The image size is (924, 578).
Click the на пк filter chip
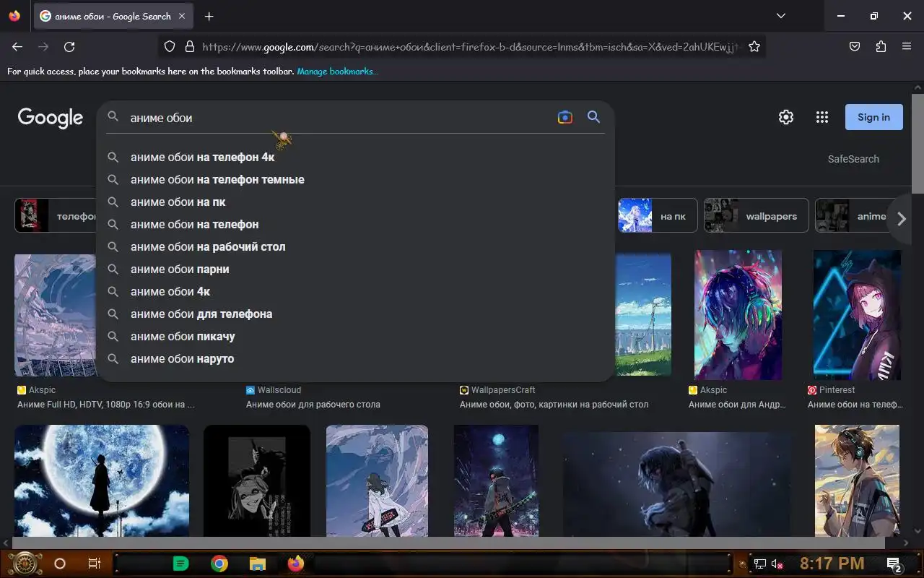658,215
